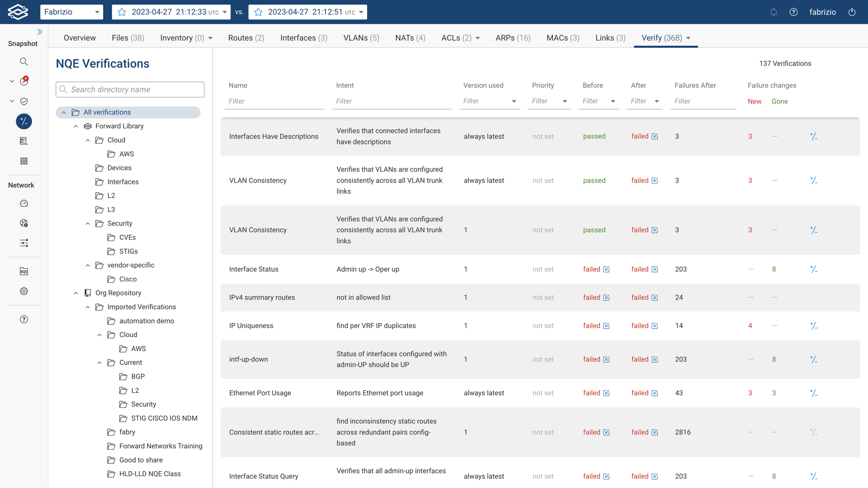Star the 21:12:51 snapshot
This screenshot has width=868, height=488.
coord(258,12)
